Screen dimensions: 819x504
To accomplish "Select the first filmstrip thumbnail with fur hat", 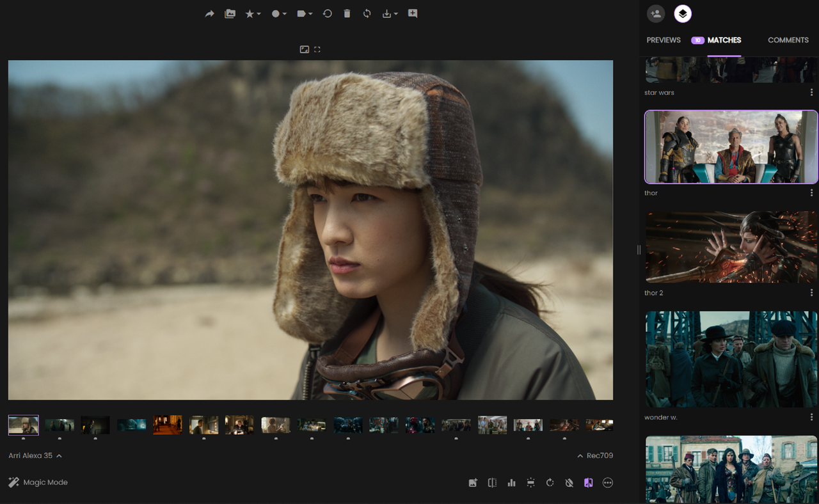I will [x=24, y=425].
